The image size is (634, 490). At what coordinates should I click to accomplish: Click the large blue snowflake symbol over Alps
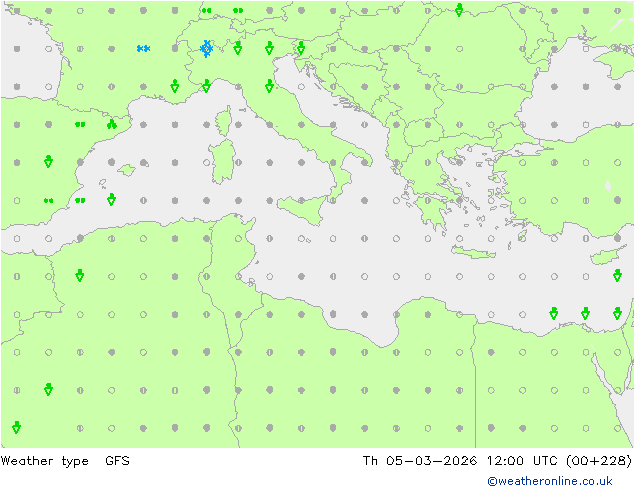[x=207, y=49]
